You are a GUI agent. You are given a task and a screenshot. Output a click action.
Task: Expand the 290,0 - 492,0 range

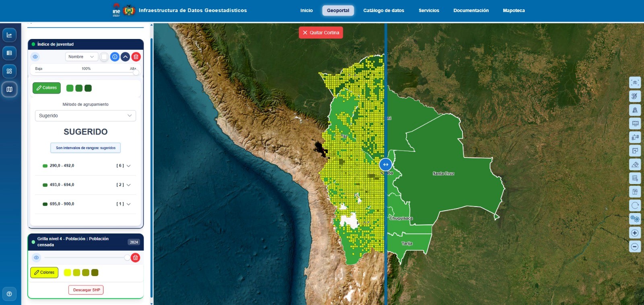click(x=128, y=166)
